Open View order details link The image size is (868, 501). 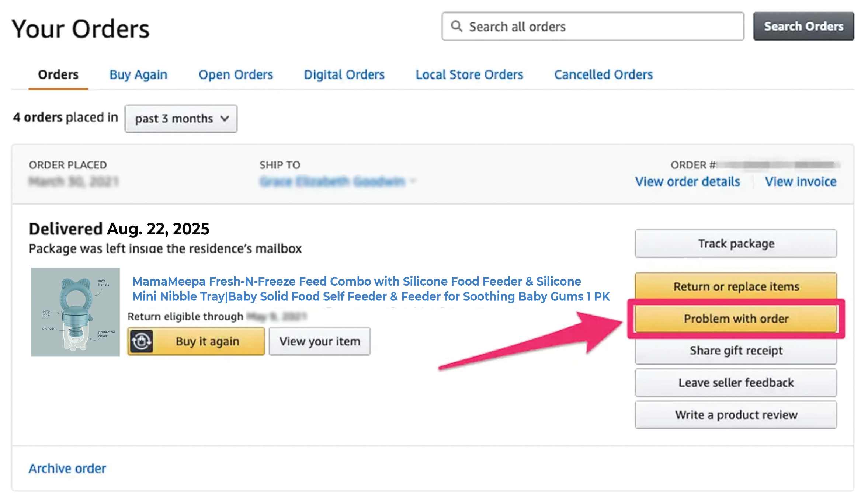687,181
